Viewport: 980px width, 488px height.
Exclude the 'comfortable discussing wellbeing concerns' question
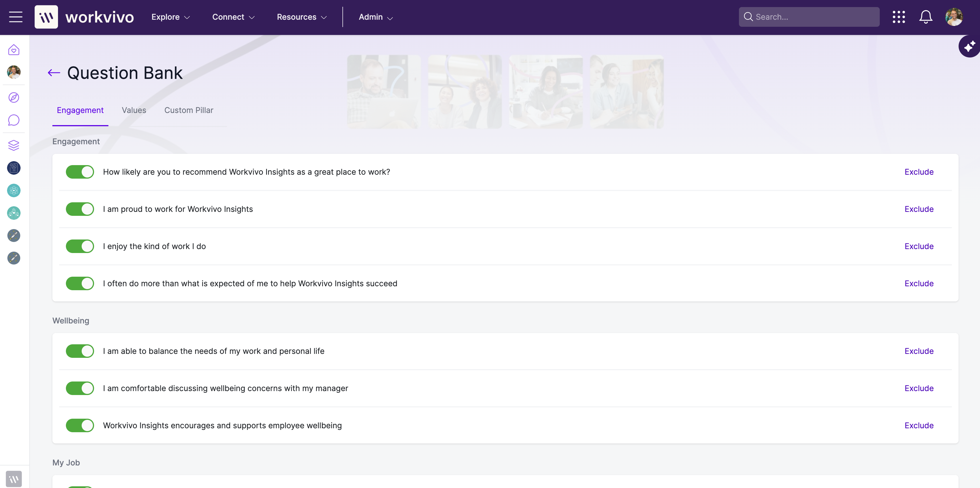[919, 388]
